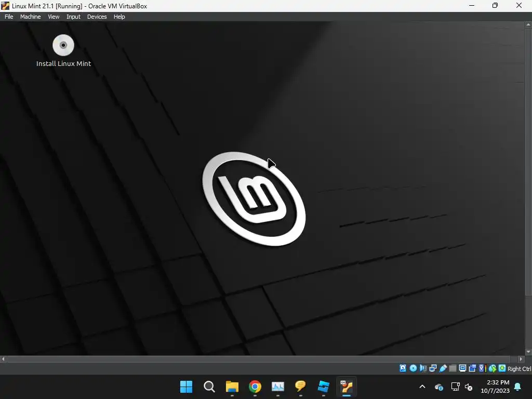The width and height of the screenshot is (532, 399).
Task: Click the up arrow of vertical scrollbar
Action: click(528, 25)
